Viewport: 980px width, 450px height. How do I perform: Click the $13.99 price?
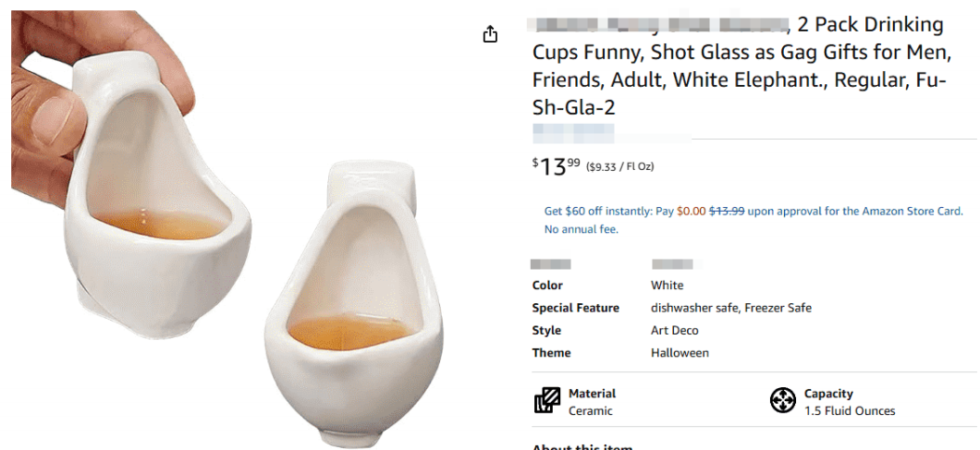click(x=557, y=166)
